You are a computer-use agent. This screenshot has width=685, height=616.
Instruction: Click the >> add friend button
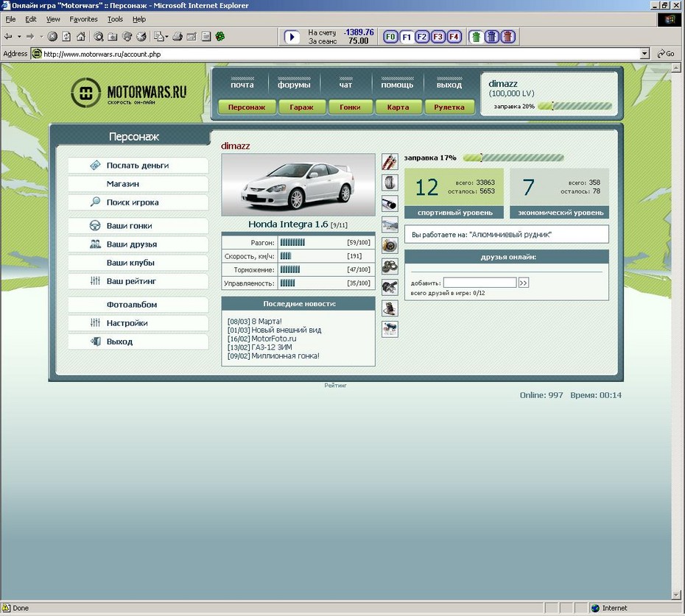tap(524, 283)
